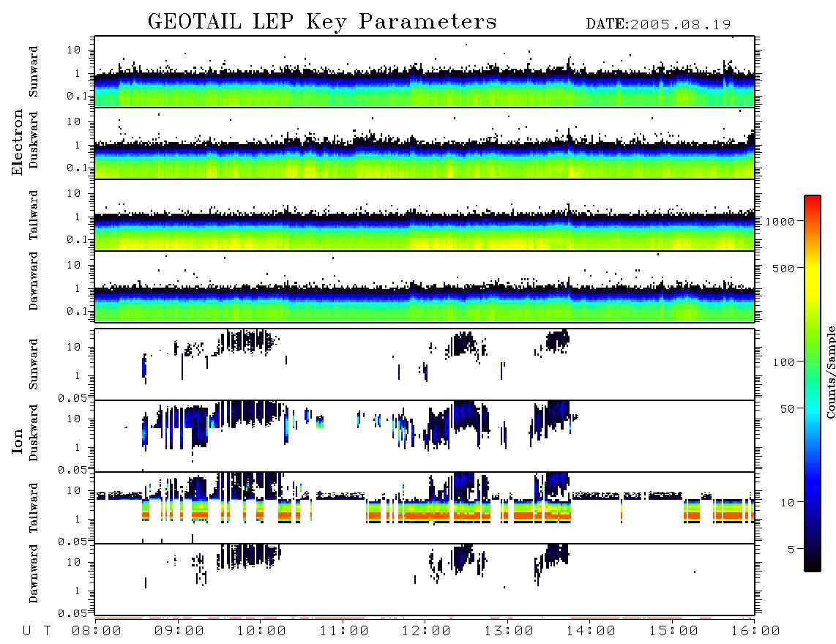Screen dimensions: 836x644
Task: Select the DATE:2005.08.19 label
Action: [658, 25]
